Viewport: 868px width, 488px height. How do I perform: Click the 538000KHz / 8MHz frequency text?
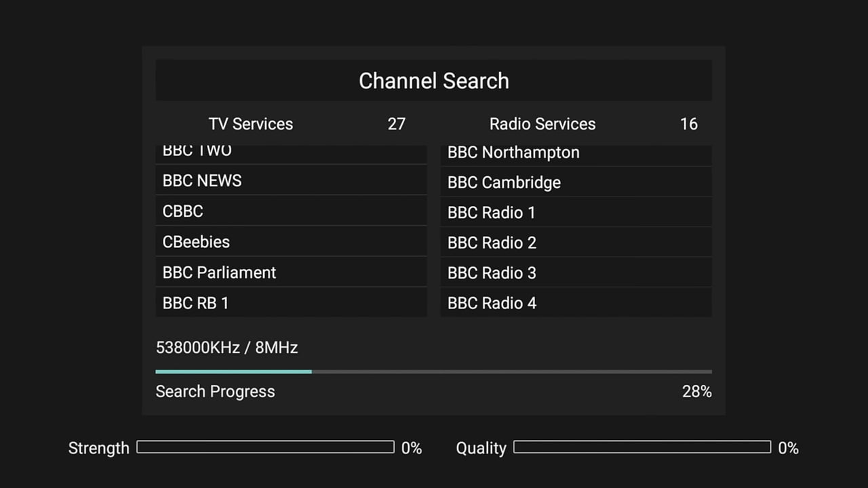227,348
